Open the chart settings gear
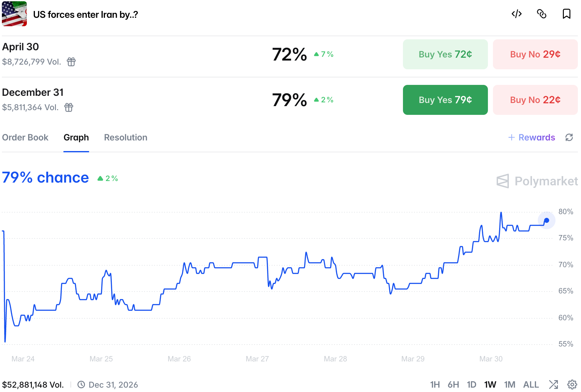Image resolution: width=581 pixels, height=392 pixels. (572, 385)
